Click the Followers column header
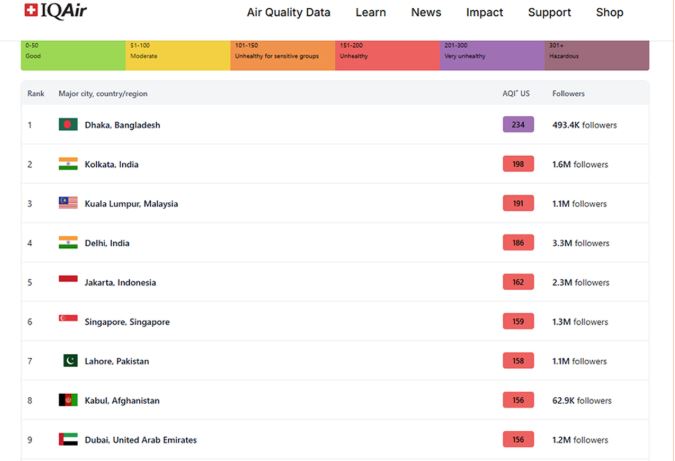The image size is (675, 461). pos(568,93)
